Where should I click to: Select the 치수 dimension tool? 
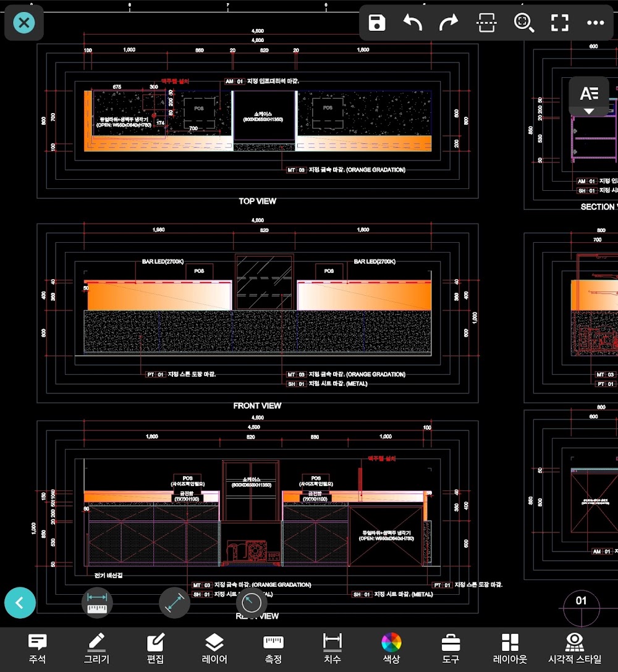pos(332,649)
